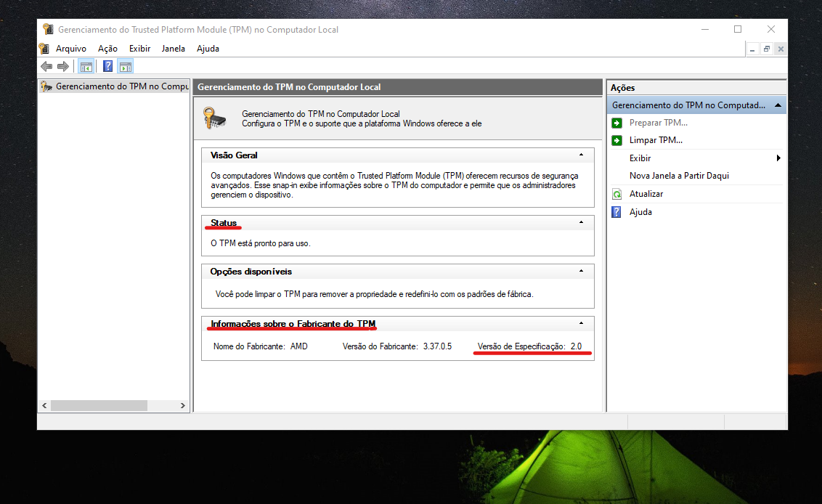The height and width of the screenshot is (504, 822).
Task: Click Preparar TPM... action
Action: click(x=659, y=123)
